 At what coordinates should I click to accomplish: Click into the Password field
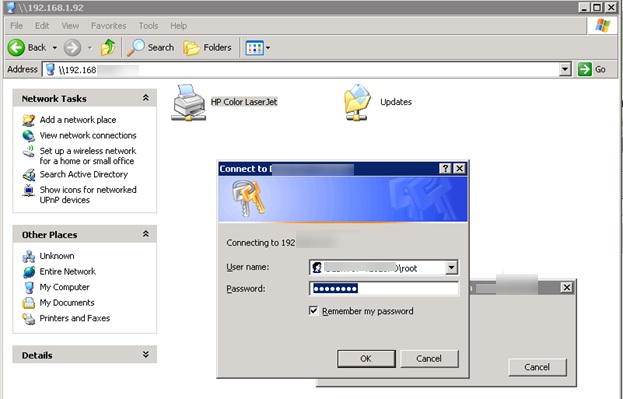384,289
